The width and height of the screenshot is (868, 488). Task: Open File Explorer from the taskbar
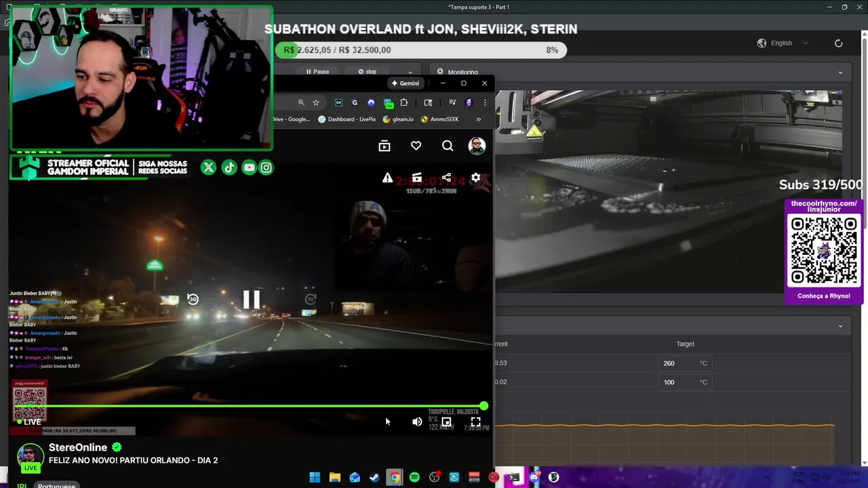click(x=335, y=477)
